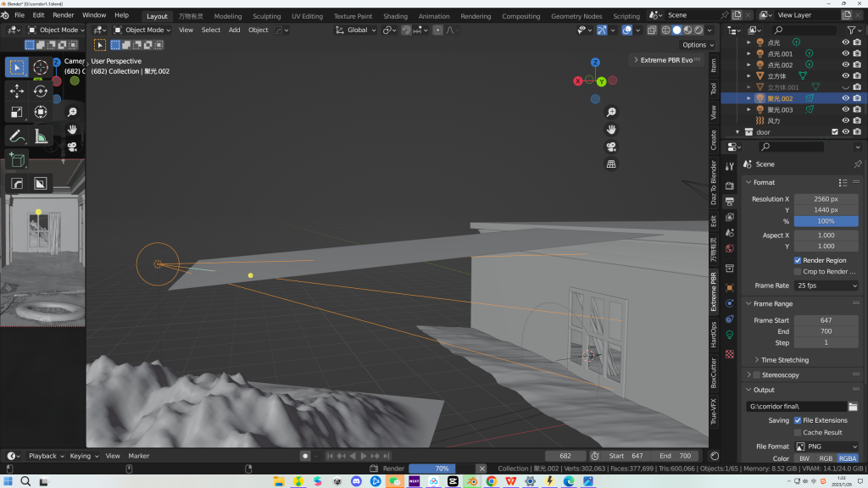Pick the Move tool in toolbar
The image size is (868, 488).
coord(17,91)
